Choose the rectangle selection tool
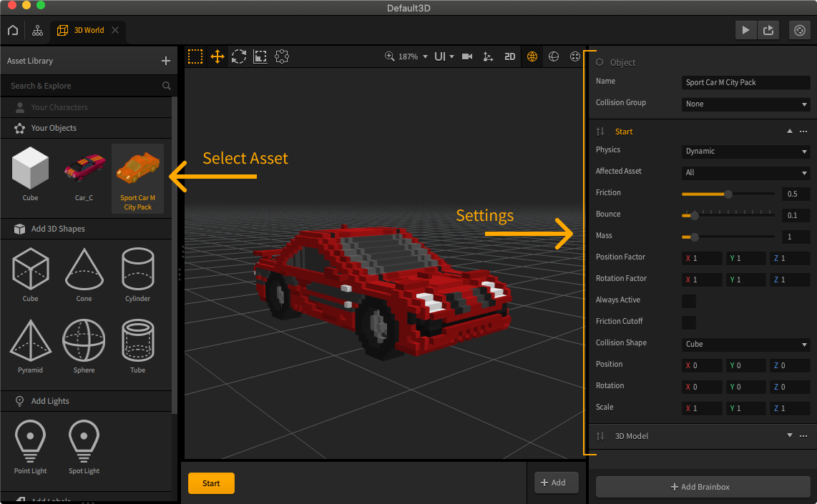 [195, 56]
